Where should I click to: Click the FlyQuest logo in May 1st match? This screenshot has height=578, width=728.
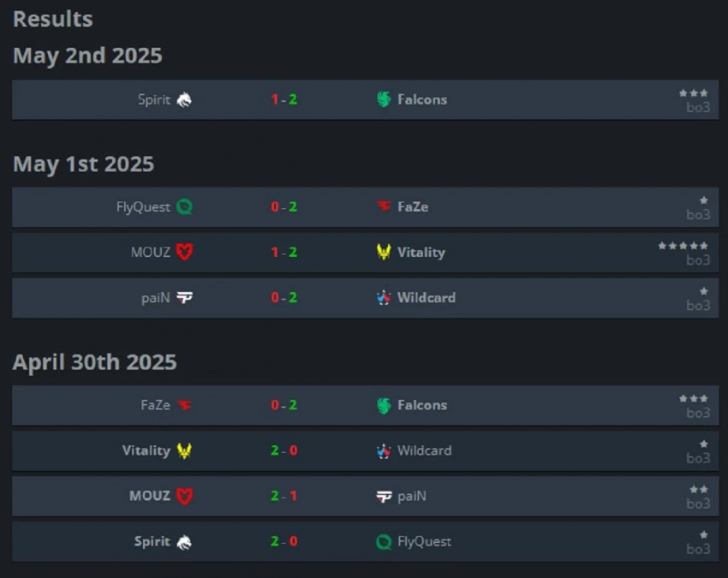184,206
